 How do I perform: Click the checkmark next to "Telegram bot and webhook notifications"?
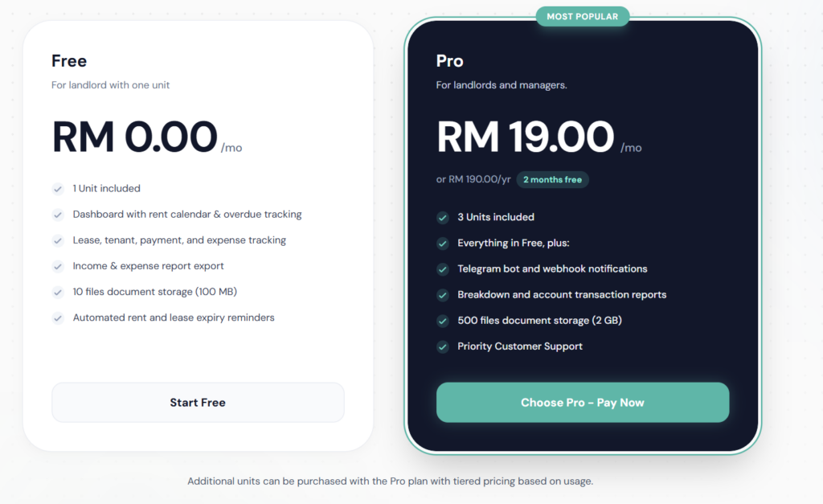[x=442, y=269]
